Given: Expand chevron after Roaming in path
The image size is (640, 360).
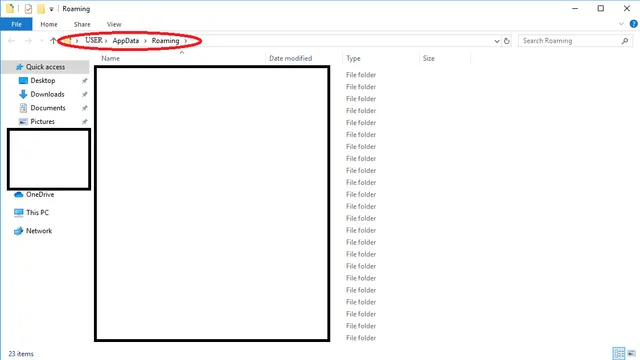Looking at the screenshot, I should pyautogui.click(x=186, y=41).
